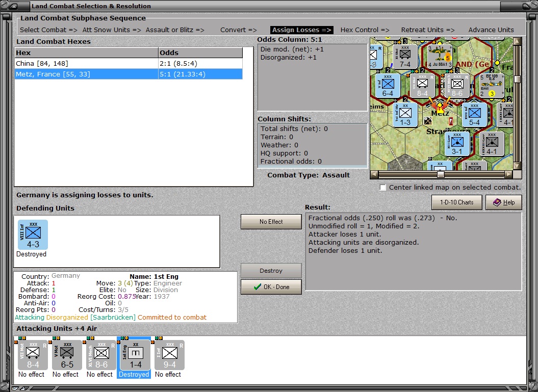Click the Ju 88A1 bomber counter on the map
The width and height of the screenshot is (538, 392).
tap(440, 57)
